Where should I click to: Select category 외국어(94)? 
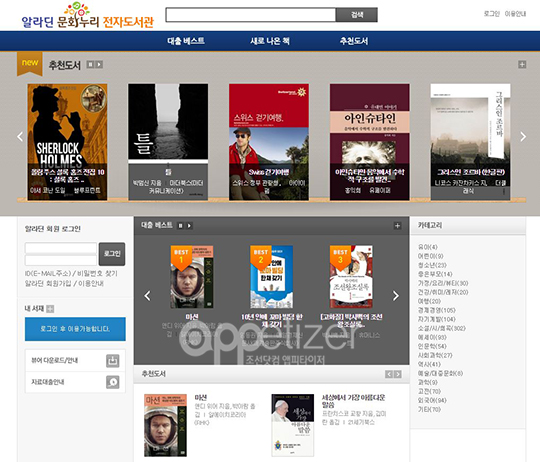432,400
